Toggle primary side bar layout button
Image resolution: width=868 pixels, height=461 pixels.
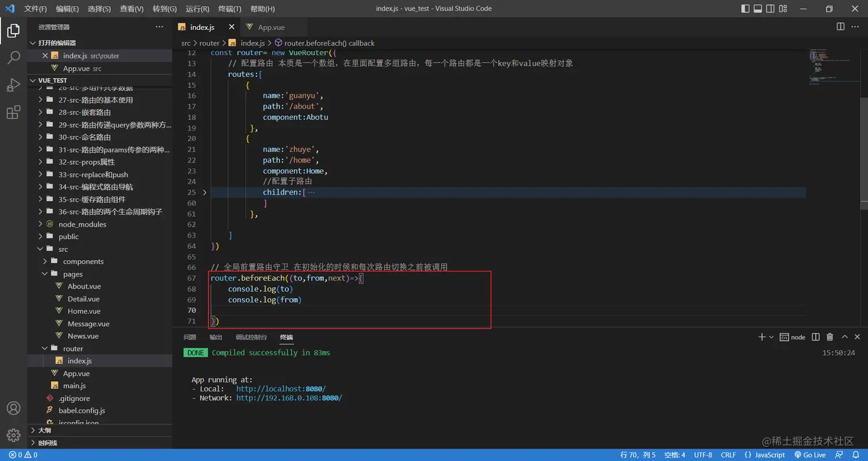tap(745, 9)
